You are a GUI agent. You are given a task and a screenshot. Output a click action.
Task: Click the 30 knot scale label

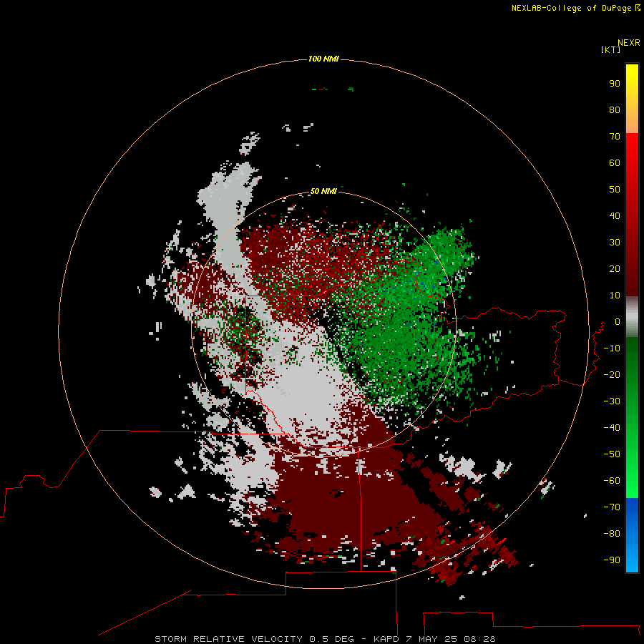click(615, 243)
